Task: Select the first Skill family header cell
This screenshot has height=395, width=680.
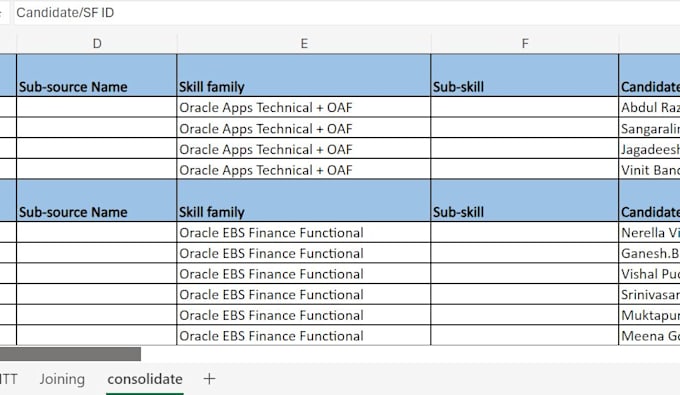Action: tap(304, 75)
